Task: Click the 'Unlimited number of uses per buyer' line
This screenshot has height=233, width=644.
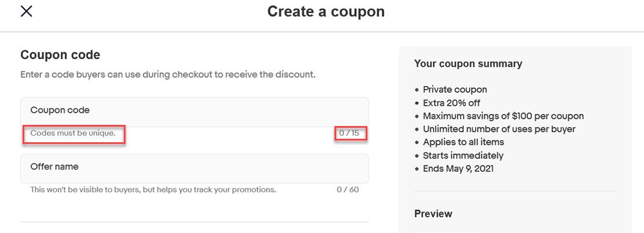Action: point(499,130)
